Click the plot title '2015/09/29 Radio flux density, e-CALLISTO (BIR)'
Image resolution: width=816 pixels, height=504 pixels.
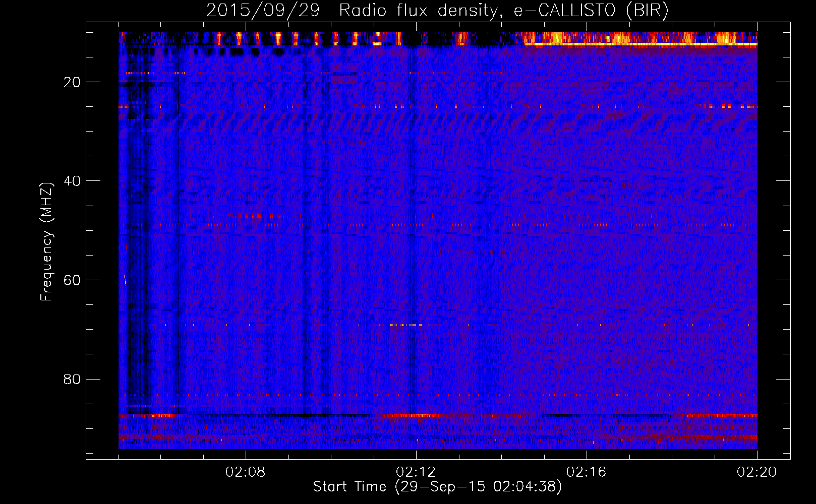(437, 11)
